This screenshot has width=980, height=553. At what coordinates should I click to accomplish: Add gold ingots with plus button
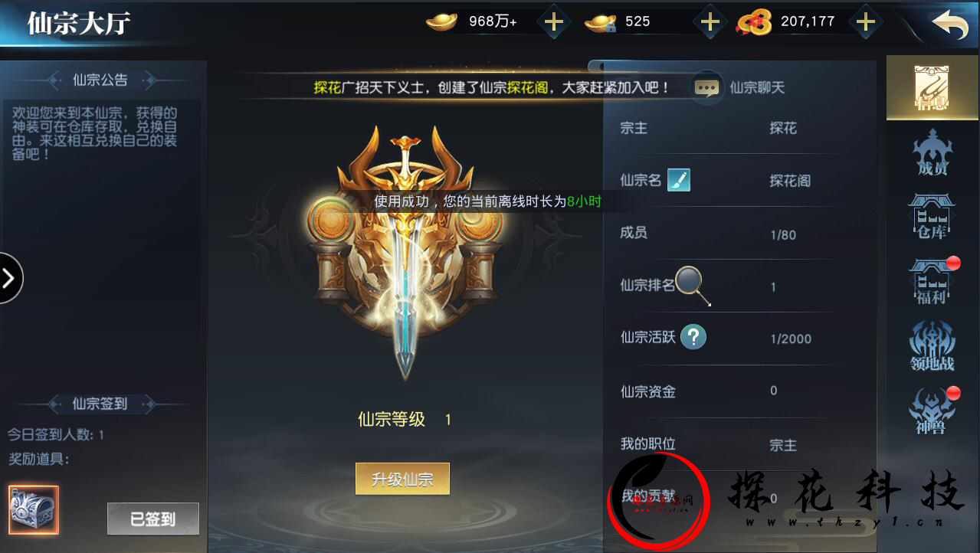[552, 22]
